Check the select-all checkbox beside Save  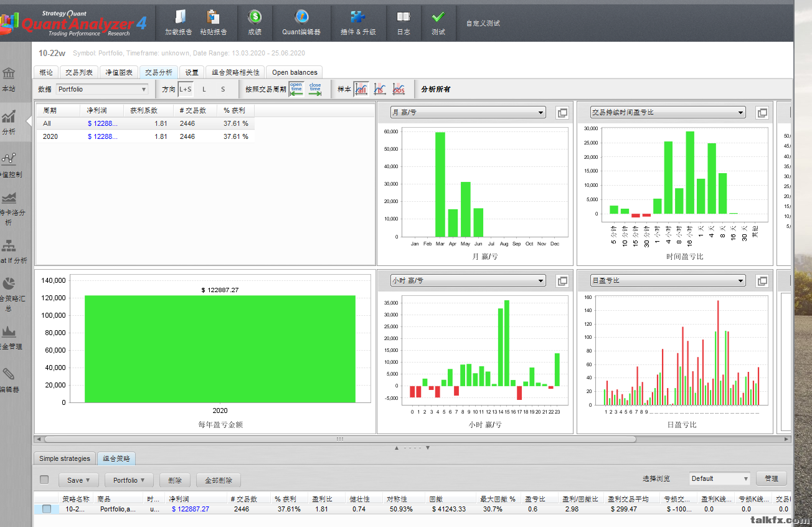tap(44, 480)
